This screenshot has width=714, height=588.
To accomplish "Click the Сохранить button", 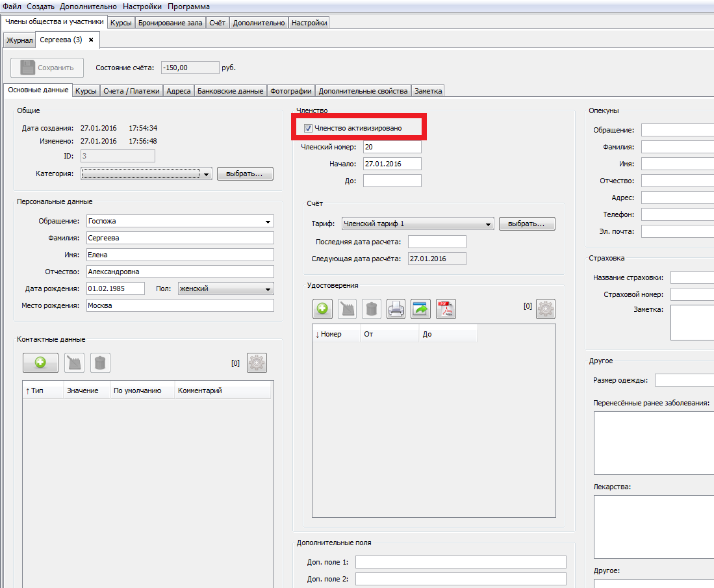I will [x=47, y=68].
